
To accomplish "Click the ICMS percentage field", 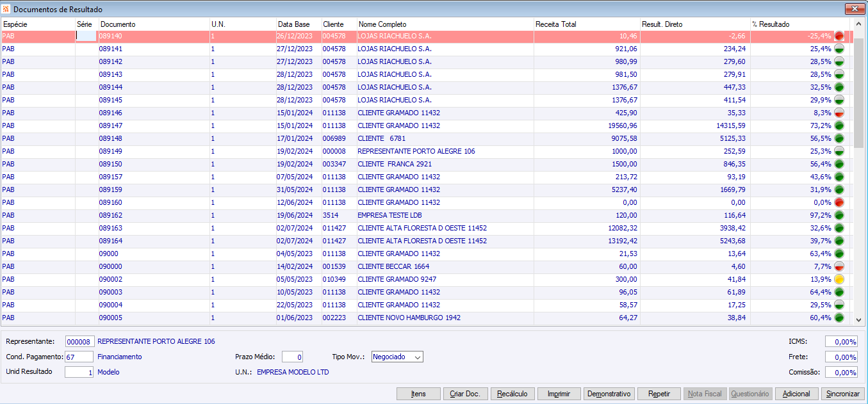I will click(841, 341).
